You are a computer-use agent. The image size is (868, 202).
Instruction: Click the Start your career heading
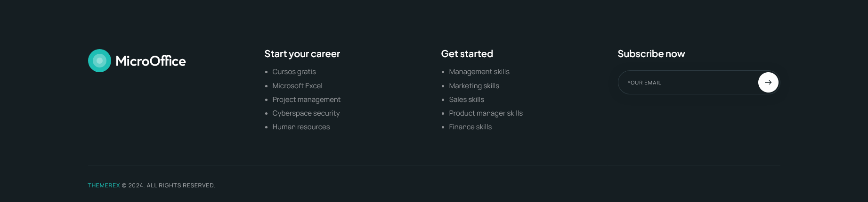[302, 54]
